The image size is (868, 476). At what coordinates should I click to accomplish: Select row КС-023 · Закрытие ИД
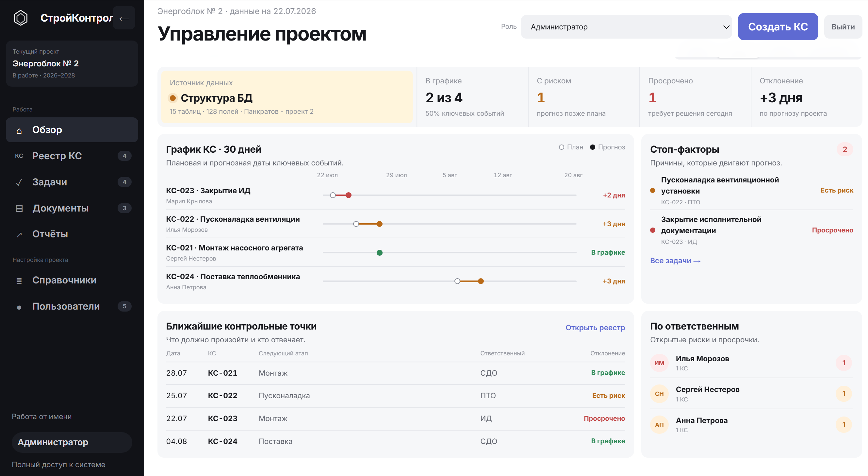395,195
